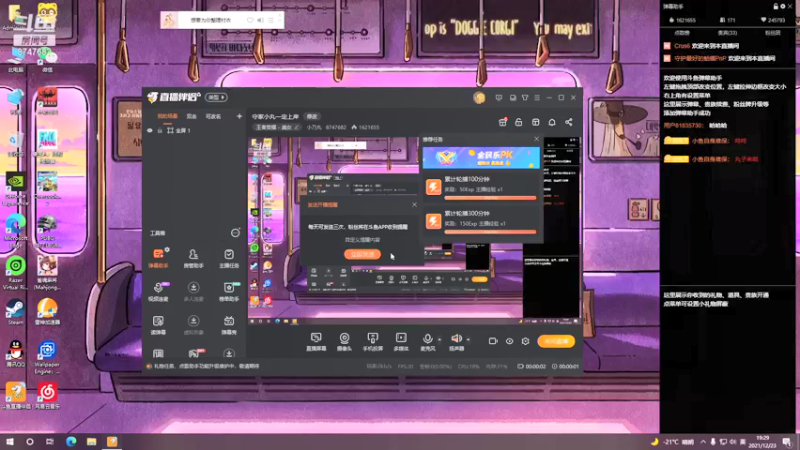Close the 发送开播提醒 dialog
800x450 pixels.
point(414,205)
